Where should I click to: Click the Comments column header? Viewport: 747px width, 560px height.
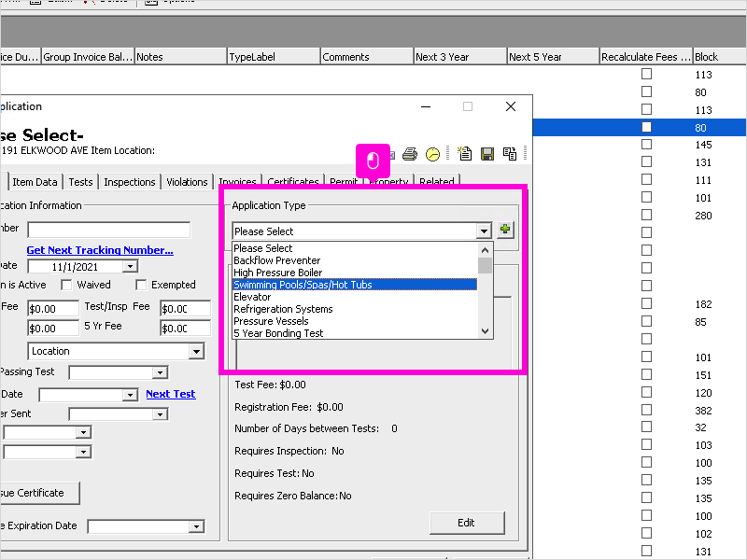pos(366,57)
